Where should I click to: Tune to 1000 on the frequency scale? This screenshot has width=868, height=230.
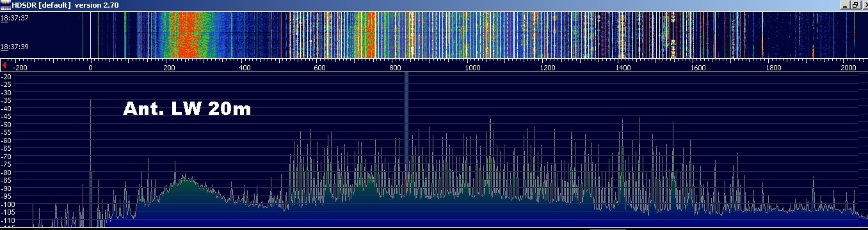[x=473, y=67]
